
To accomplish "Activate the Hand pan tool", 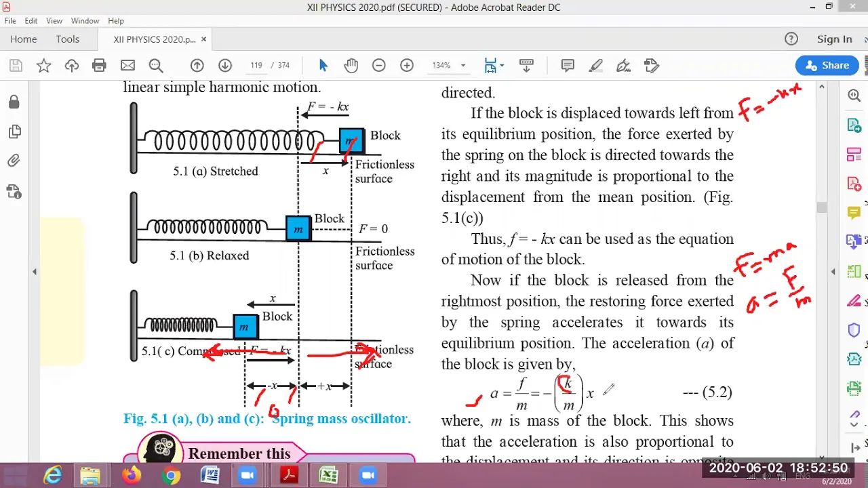I will click(351, 66).
